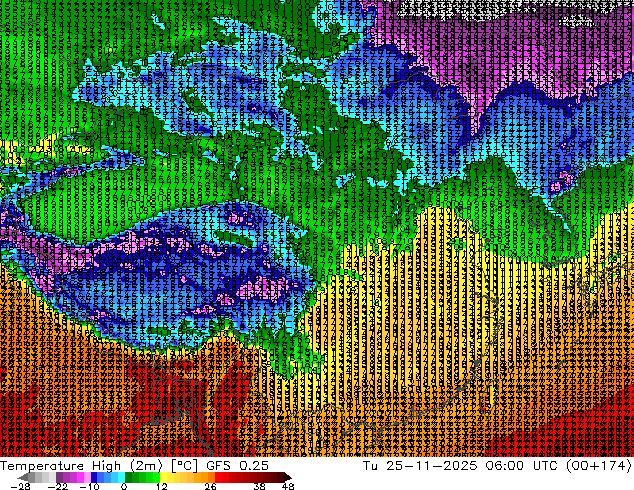Click the '-22' legend label

click(58, 486)
